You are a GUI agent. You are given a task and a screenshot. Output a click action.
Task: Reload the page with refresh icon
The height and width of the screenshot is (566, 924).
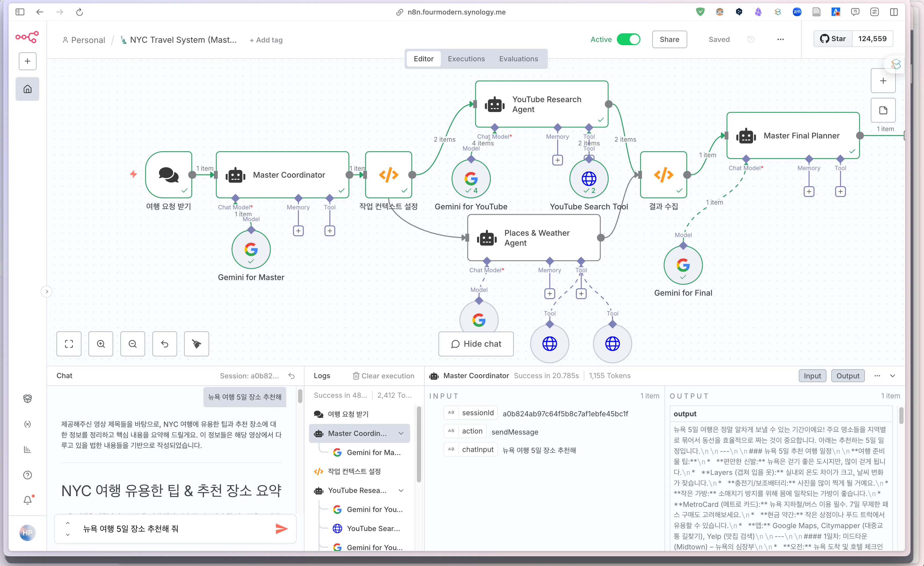coord(80,12)
